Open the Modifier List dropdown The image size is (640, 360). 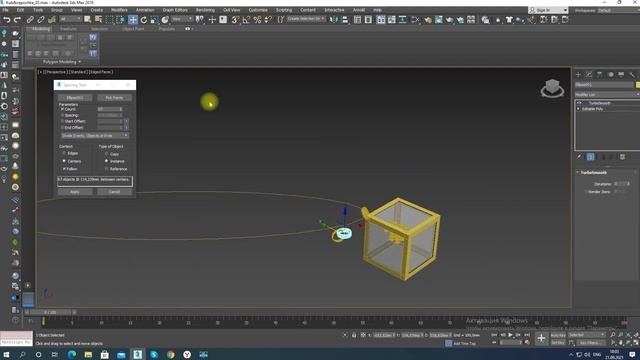click(607, 94)
